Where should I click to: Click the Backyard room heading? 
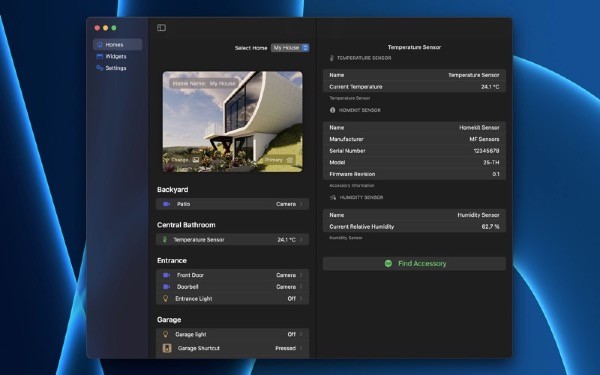coord(173,190)
